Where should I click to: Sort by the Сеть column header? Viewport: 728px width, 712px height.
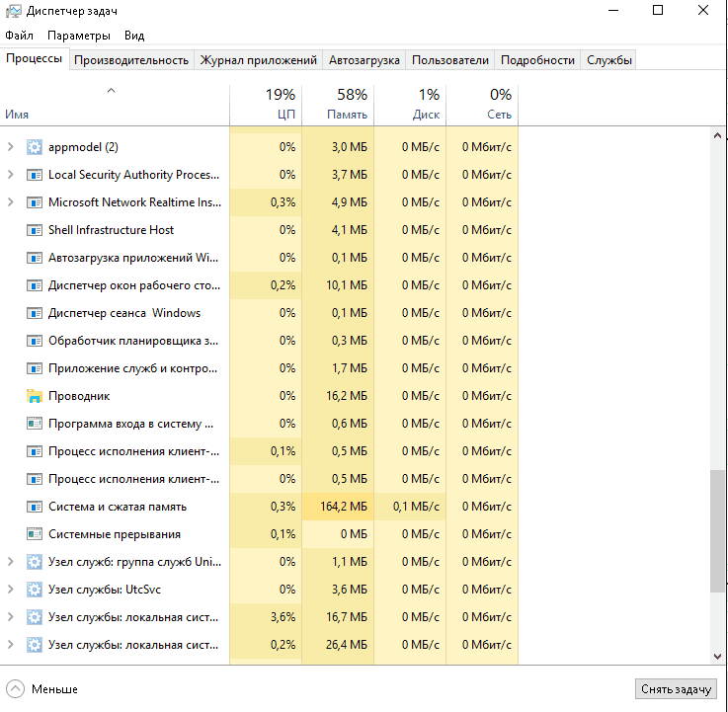(482, 106)
